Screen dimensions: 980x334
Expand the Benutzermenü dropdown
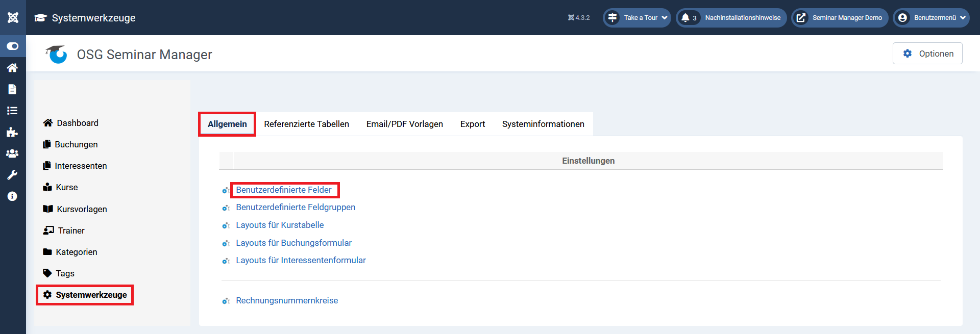coord(931,18)
